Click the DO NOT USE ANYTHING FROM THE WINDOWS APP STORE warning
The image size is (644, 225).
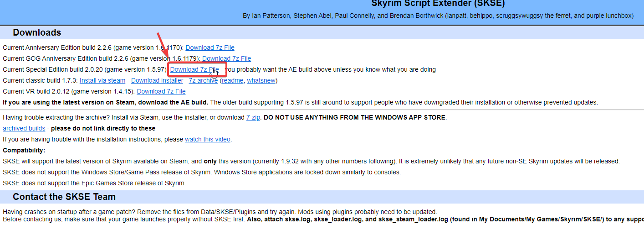(x=355, y=117)
